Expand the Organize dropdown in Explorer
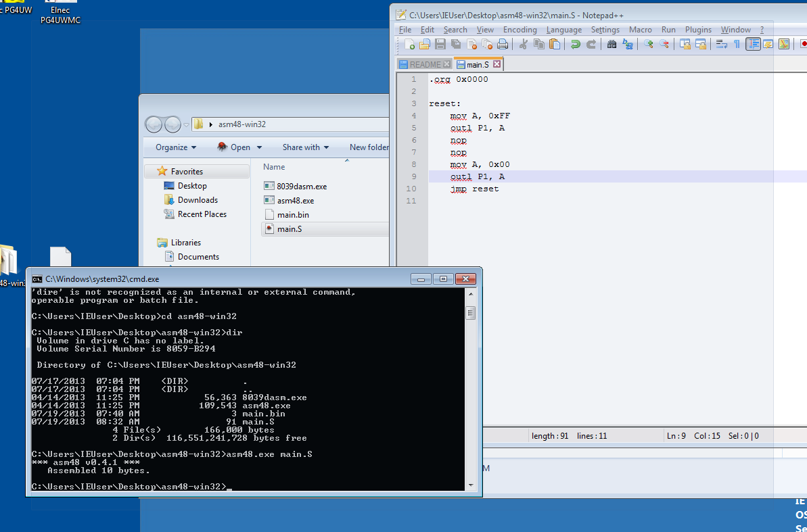This screenshot has height=532, width=807. click(176, 147)
